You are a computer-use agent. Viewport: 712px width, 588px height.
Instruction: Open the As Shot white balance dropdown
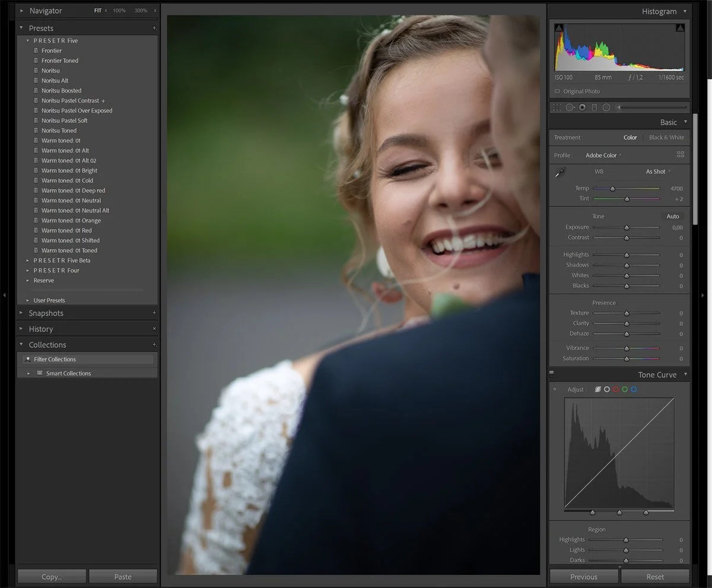click(x=658, y=171)
